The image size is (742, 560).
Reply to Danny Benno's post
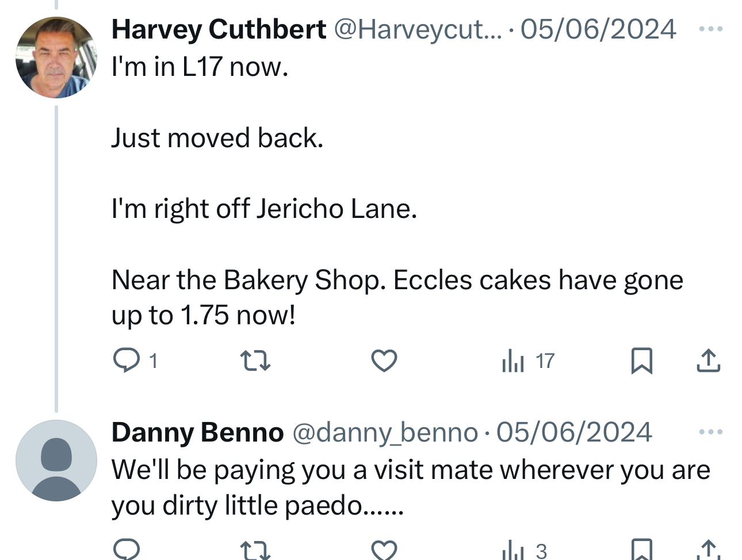(127, 550)
